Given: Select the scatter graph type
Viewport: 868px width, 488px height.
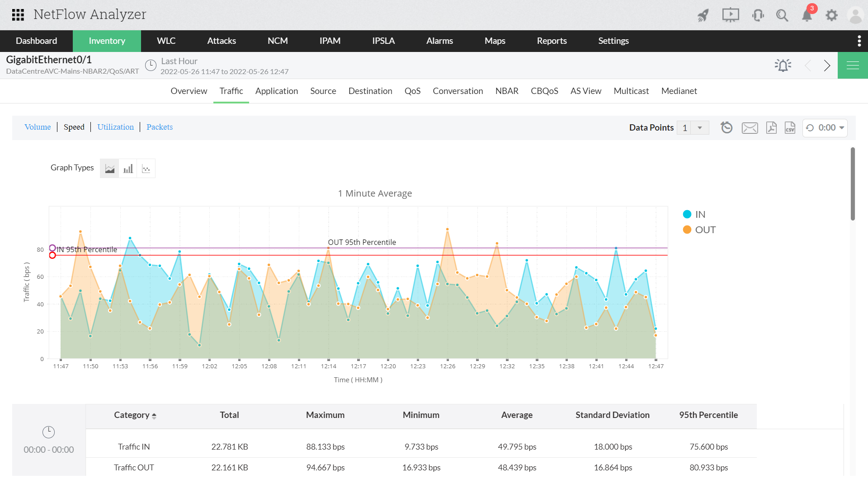Looking at the screenshot, I should (x=146, y=169).
